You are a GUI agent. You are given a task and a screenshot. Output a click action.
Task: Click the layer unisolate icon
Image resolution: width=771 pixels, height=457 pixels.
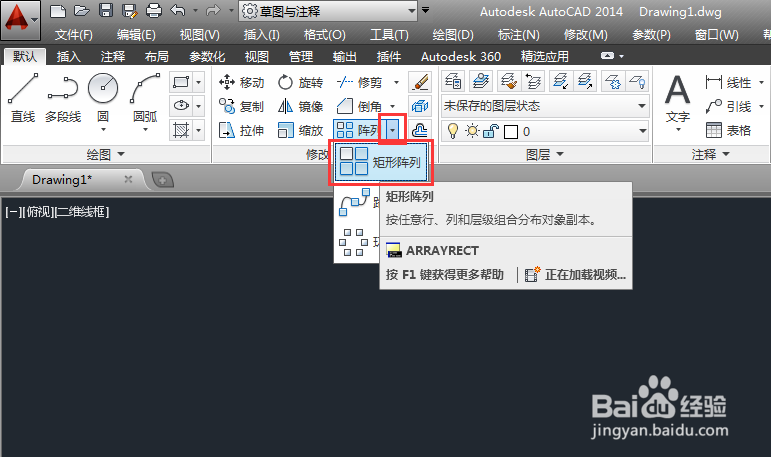click(x=585, y=81)
